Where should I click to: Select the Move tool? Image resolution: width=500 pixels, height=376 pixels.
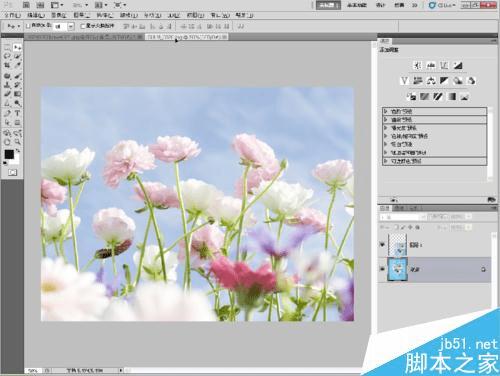[x=17, y=47]
